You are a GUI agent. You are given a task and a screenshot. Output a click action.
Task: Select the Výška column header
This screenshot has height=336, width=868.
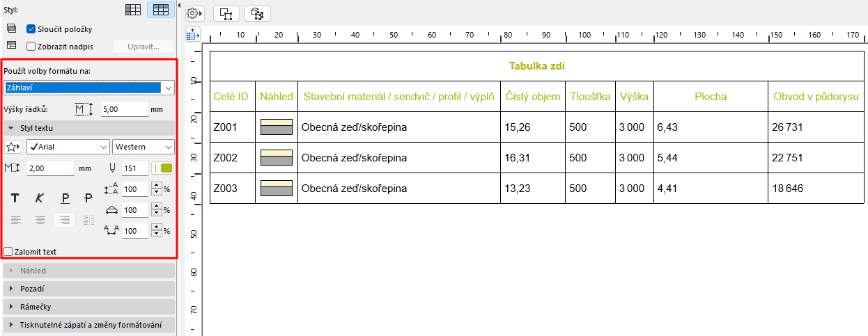click(x=634, y=97)
